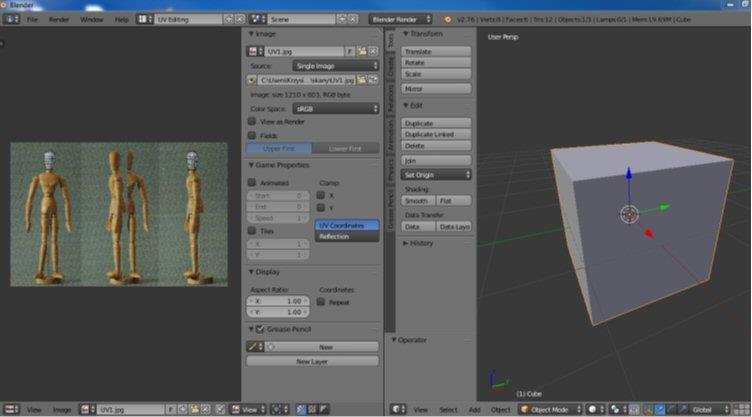Click the Aspect Ratio X value field
Screen dimensions: 752x417
click(x=278, y=301)
